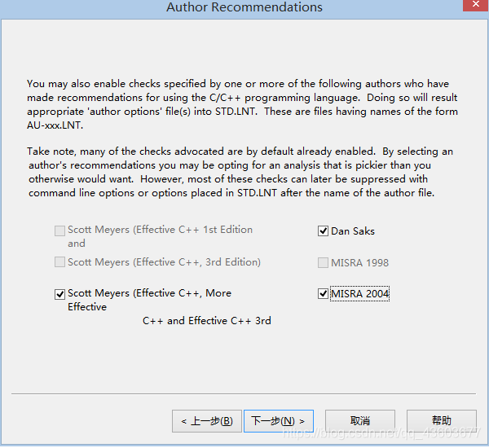Cancel the wizard with 取消 button

pyautogui.click(x=360, y=421)
